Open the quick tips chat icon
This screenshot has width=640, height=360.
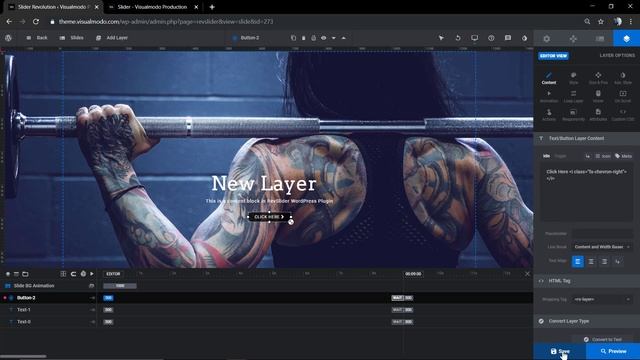(x=508, y=38)
